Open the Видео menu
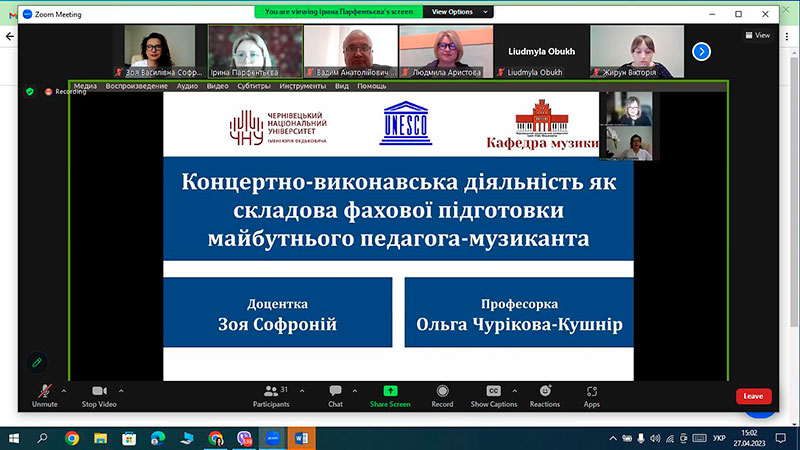The height and width of the screenshot is (450, 800). (x=217, y=86)
